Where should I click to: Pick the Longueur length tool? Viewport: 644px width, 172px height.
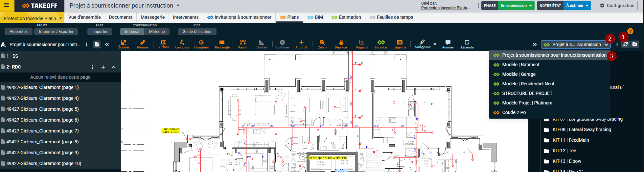[182, 44]
